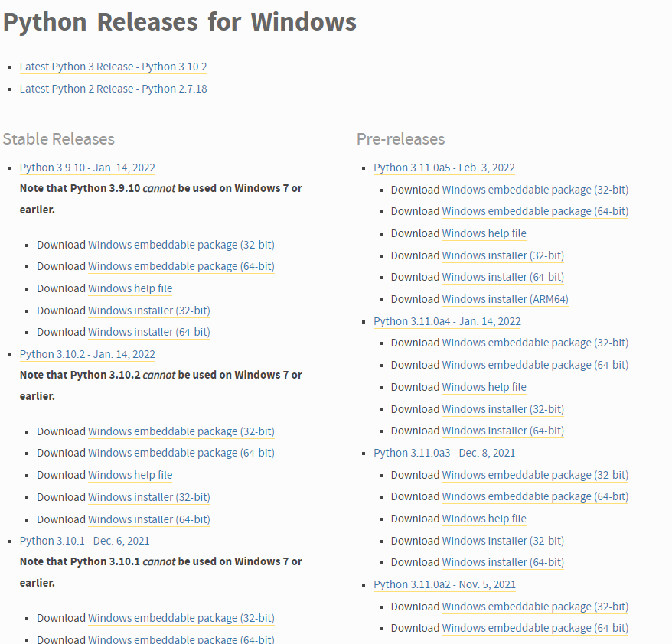Open Python 3.9.10 - Jan. 14, 2022 release page
This screenshot has height=644, width=672.
tap(87, 168)
